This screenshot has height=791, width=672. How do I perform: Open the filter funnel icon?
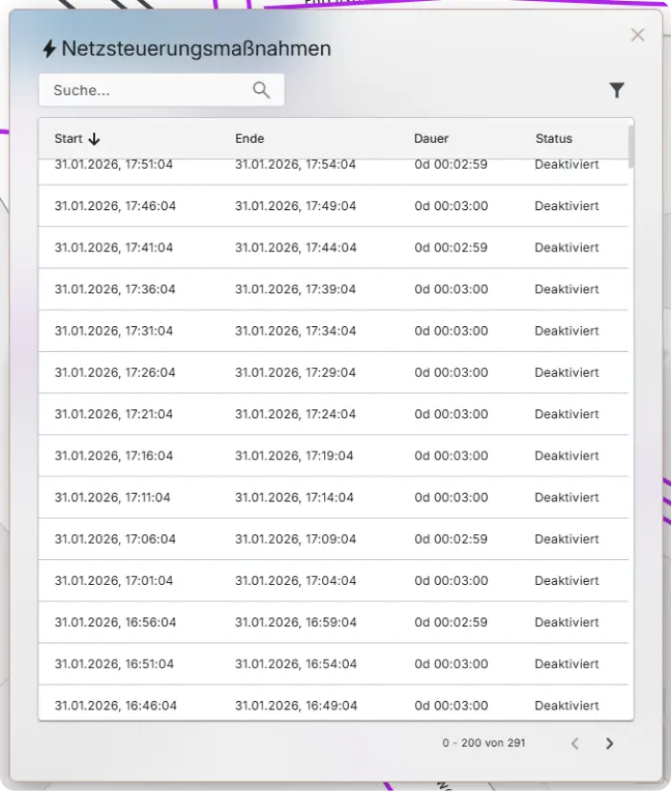(616, 90)
